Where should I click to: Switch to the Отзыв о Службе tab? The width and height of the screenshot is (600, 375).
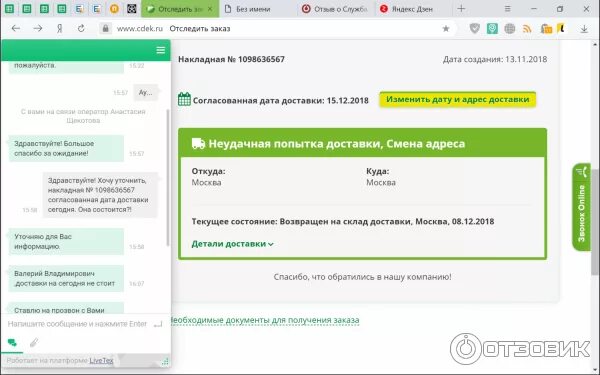[x=336, y=9]
